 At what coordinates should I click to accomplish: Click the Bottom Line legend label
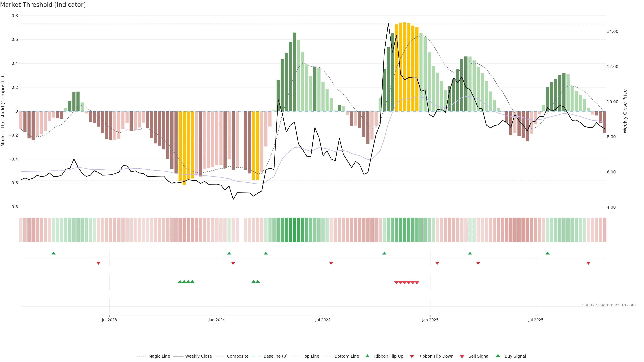(346, 356)
